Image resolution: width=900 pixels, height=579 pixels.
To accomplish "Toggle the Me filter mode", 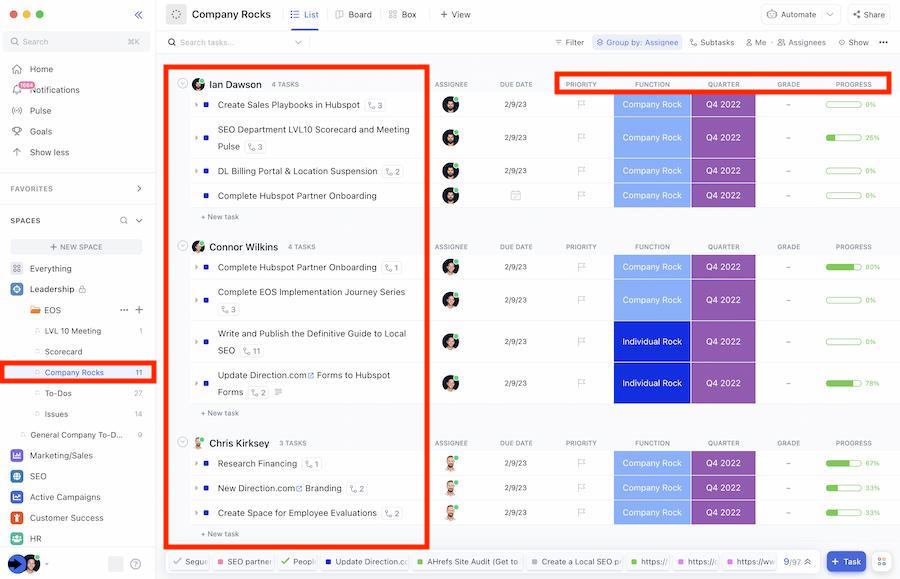I will (x=758, y=42).
